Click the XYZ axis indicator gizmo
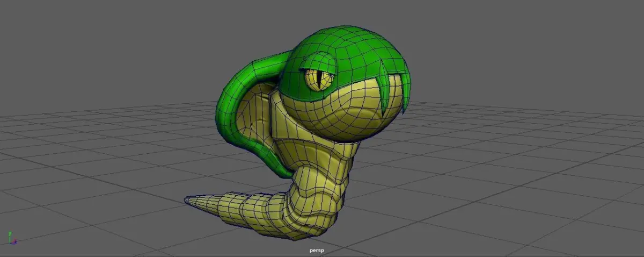Image resolution: width=644 pixels, height=257 pixels. tap(12, 238)
